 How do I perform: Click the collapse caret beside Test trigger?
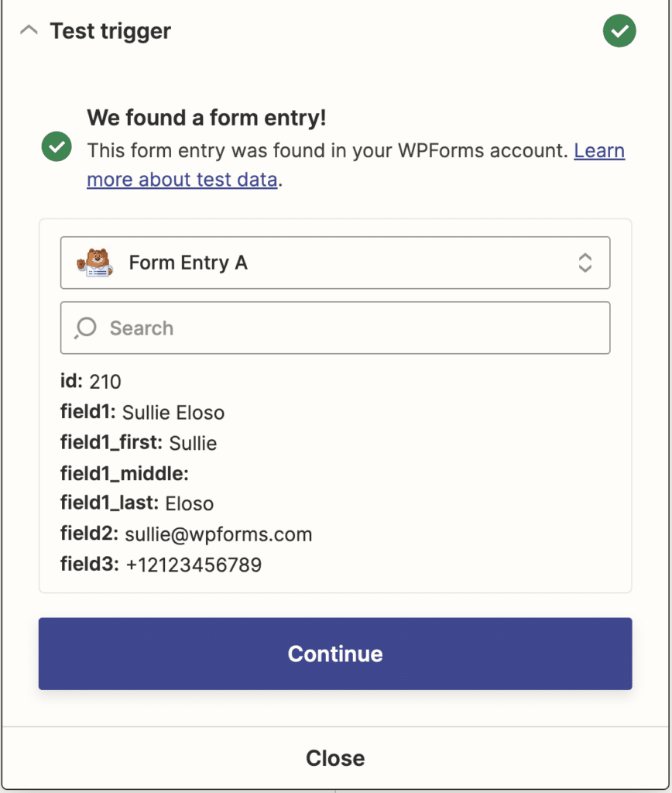tap(29, 29)
